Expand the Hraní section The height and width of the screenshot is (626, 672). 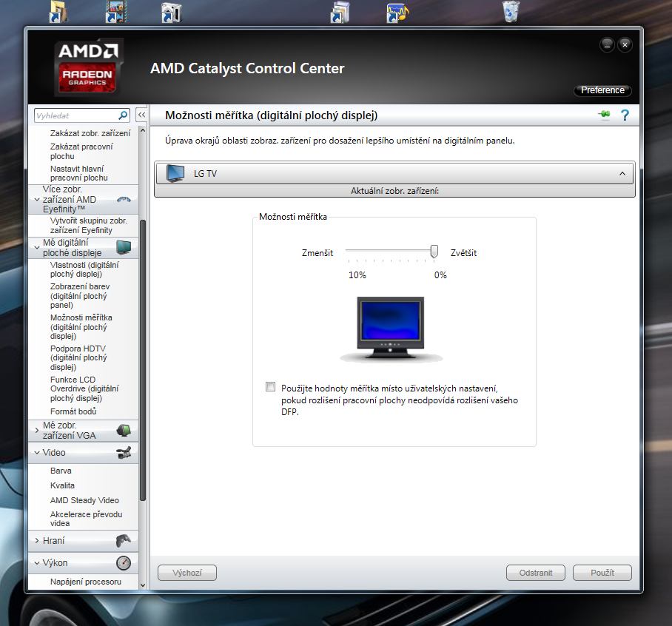click(37, 541)
